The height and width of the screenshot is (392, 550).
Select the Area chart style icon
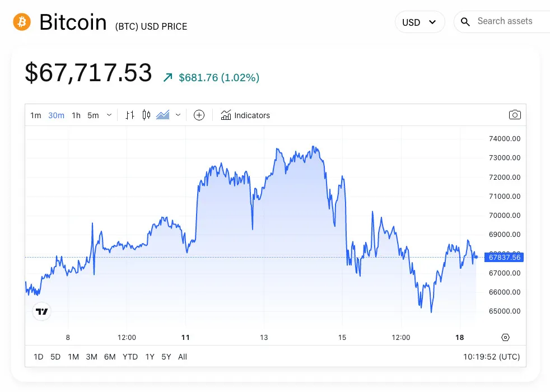click(163, 115)
